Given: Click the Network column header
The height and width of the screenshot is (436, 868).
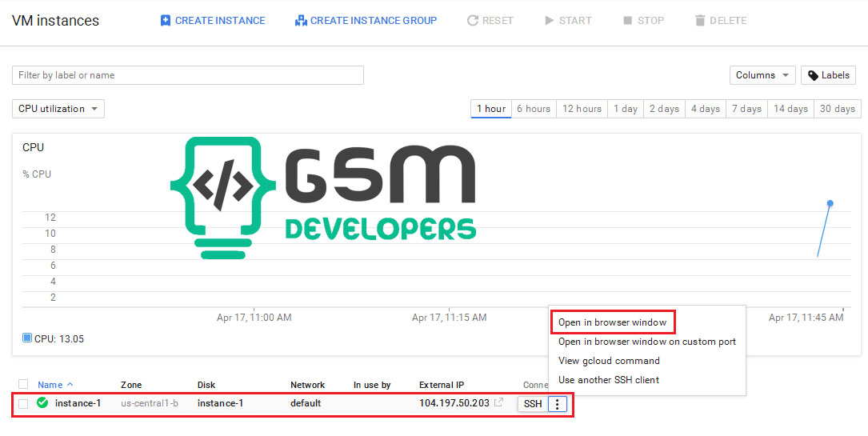Looking at the screenshot, I should tap(308, 385).
